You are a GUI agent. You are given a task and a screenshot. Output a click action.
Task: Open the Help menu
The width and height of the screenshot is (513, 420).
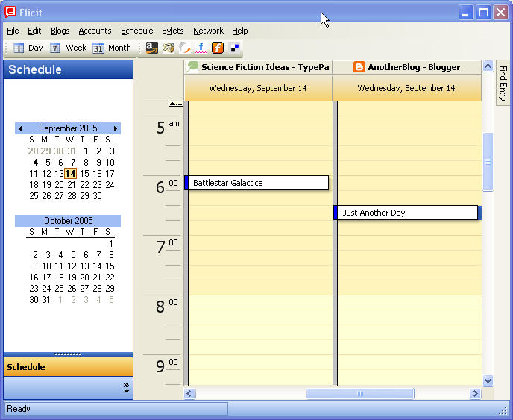tap(240, 31)
